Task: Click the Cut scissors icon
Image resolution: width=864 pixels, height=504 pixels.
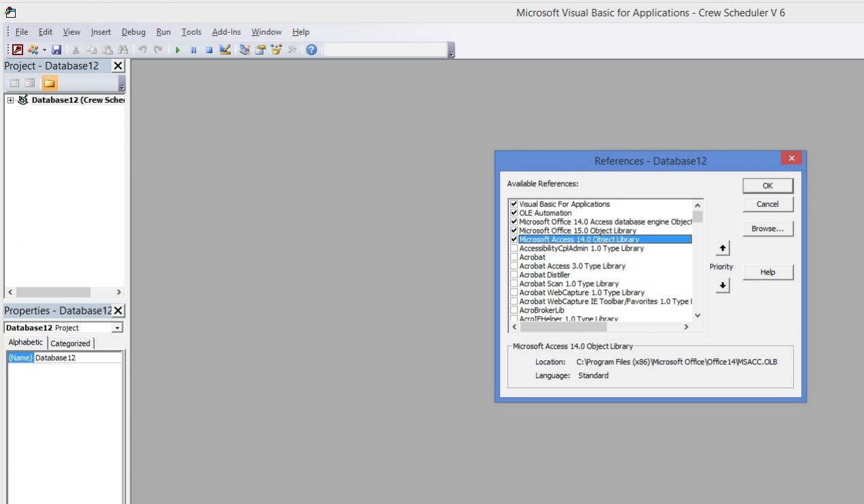Action: point(76,50)
